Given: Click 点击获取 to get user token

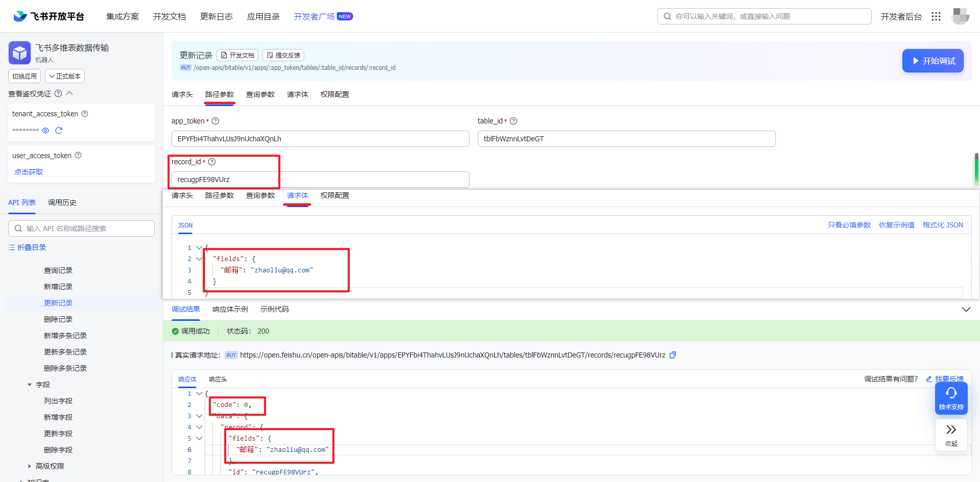Looking at the screenshot, I should [x=29, y=172].
